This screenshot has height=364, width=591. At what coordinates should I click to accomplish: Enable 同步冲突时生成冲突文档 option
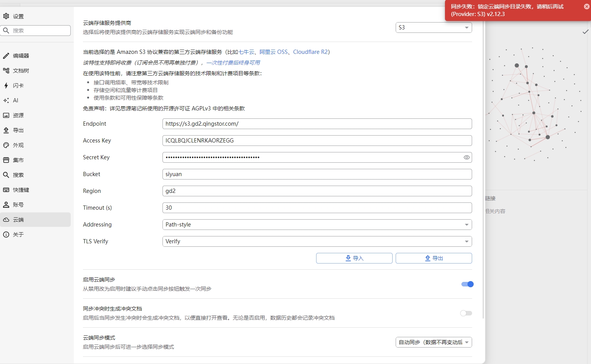click(466, 313)
